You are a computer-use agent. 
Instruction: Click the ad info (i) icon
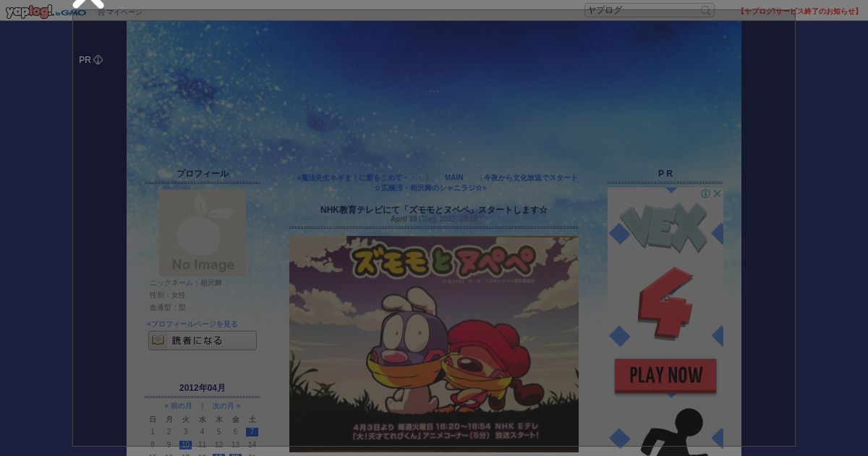pyautogui.click(x=706, y=193)
